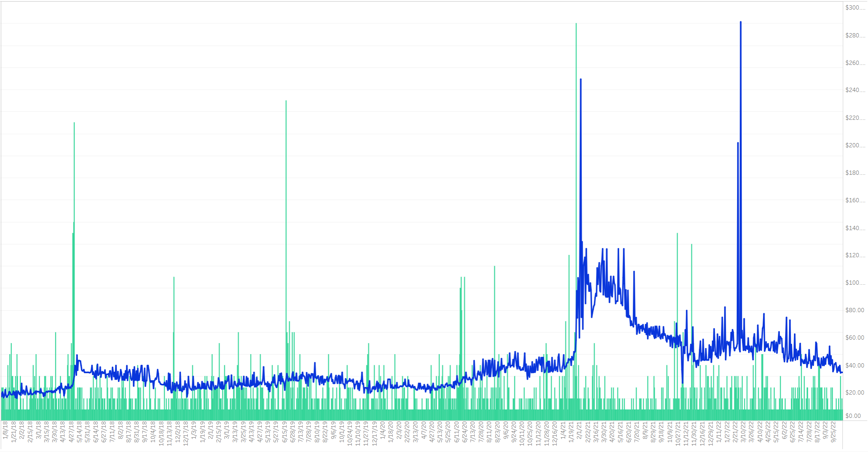This screenshot has width=868, height=456.
Task: Select the 10/4/18 date label
Action: point(153,432)
